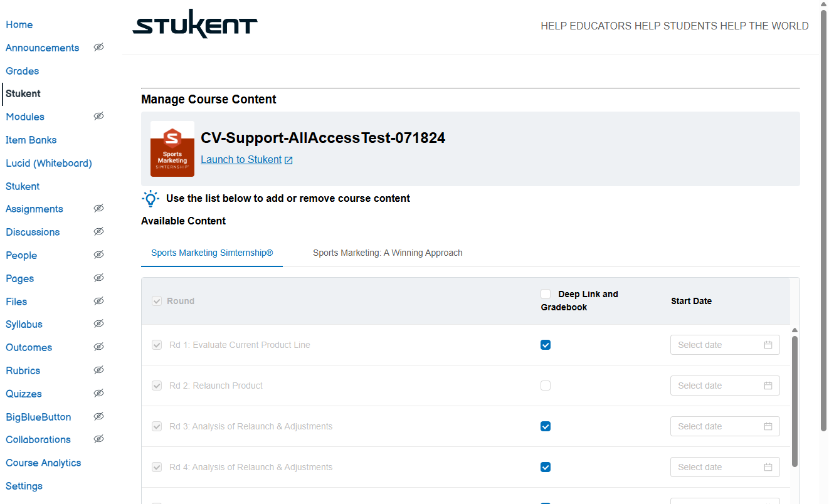The height and width of the screenshot is (504, 834).
Task: Check Deep Link for Rd 2: Relaunch Product
Action: point(546,386)
